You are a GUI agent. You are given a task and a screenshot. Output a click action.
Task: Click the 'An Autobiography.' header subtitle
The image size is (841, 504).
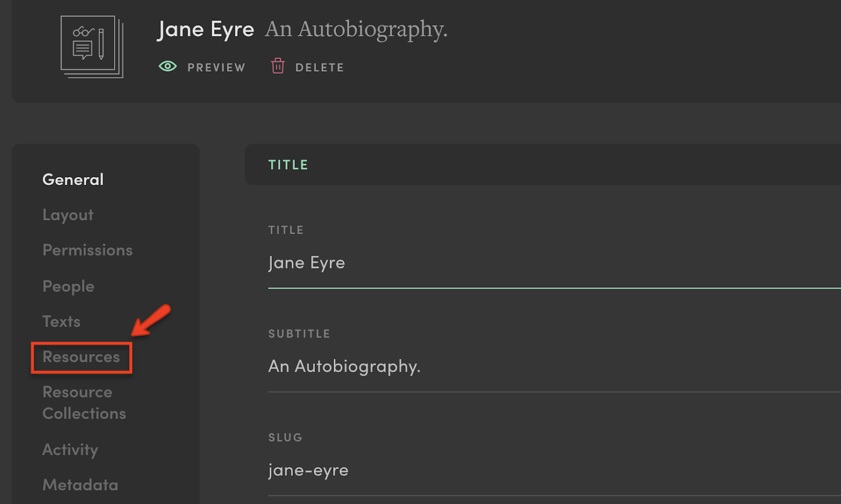pyautogui.click(x=356, y=29)
